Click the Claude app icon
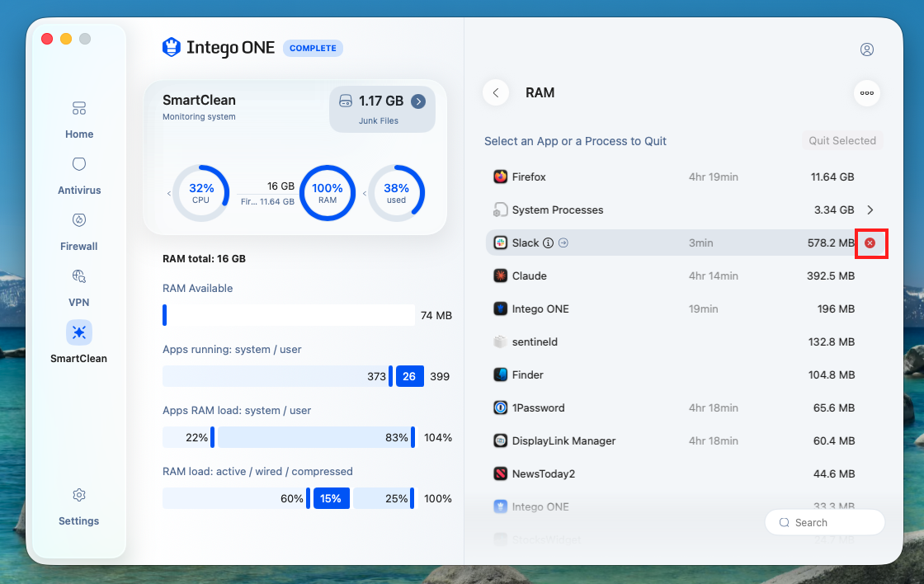Screen dimensions: 924x584 500,276
